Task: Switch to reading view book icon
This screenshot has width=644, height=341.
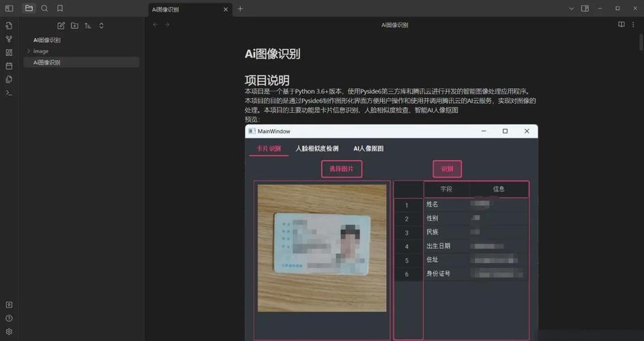Action: (621, 25)
